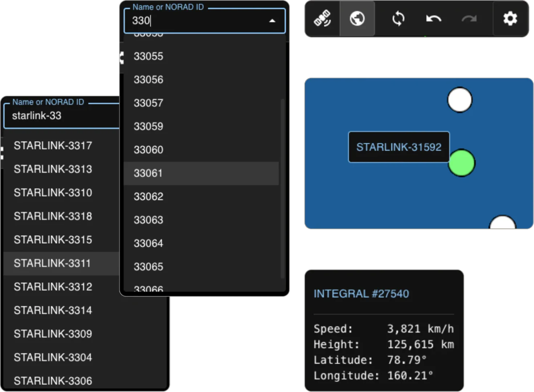534x392 pixels.
Task: Switch to the globe view icon
Action: click(x=357, y=19)
